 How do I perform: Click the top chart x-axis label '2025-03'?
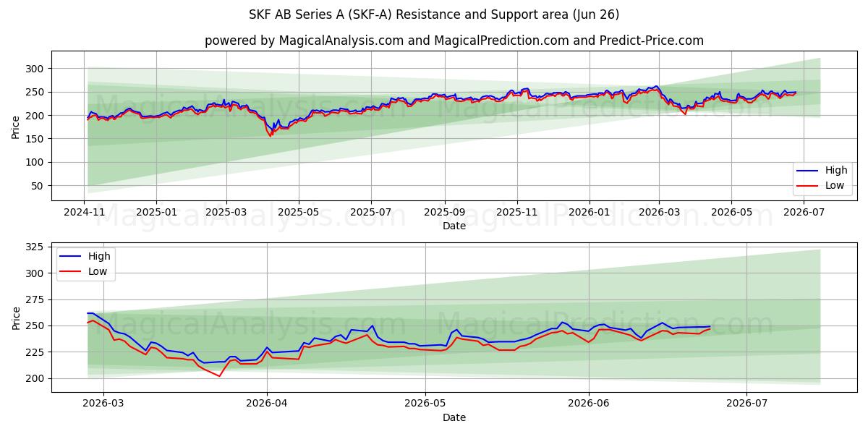click(226, 212)
